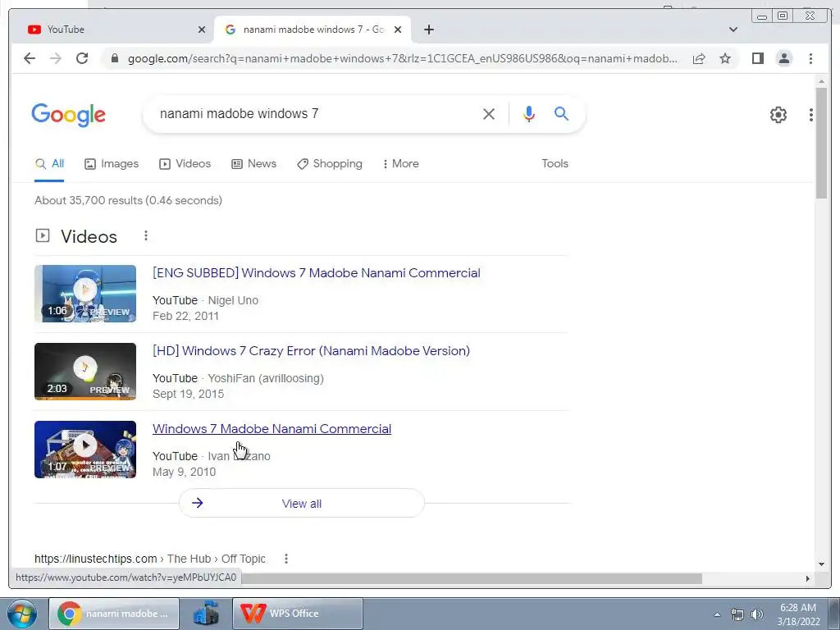Expand the More search categories

[400, 164]
